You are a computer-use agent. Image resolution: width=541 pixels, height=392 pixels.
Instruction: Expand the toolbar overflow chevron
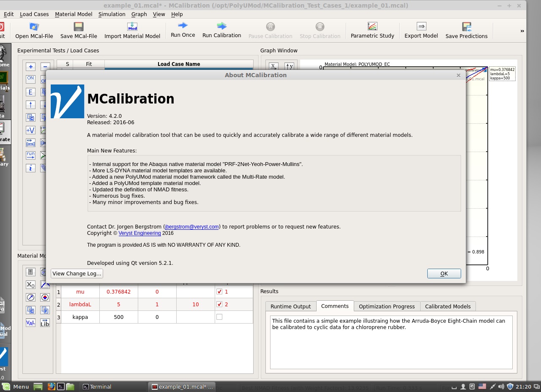coord(522,31)
